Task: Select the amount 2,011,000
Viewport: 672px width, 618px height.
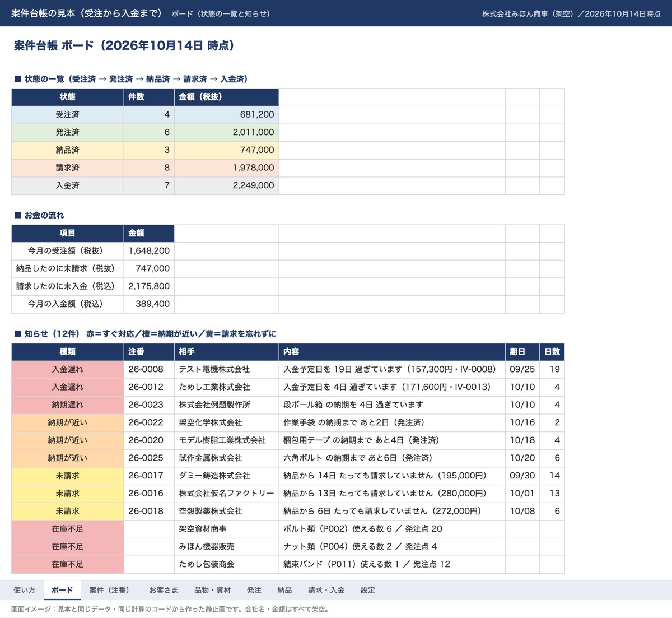Action: click(x=227, y=132)
